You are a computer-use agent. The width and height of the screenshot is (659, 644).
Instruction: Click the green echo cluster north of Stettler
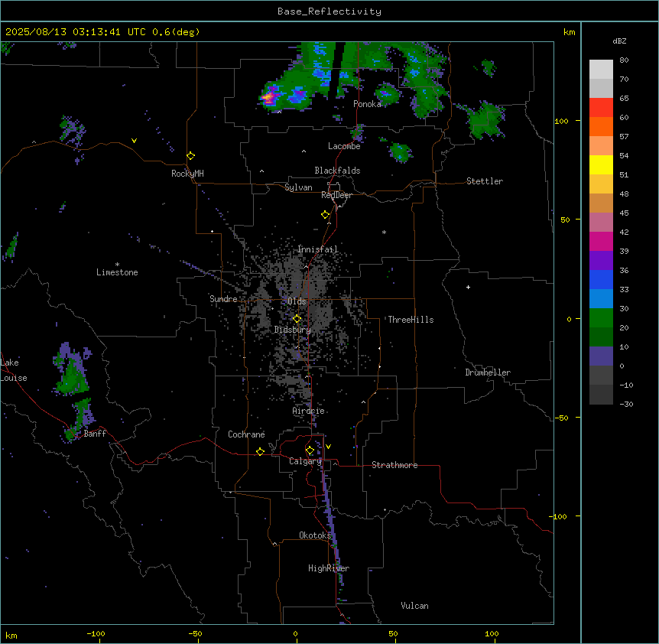[x=486, y=120]
